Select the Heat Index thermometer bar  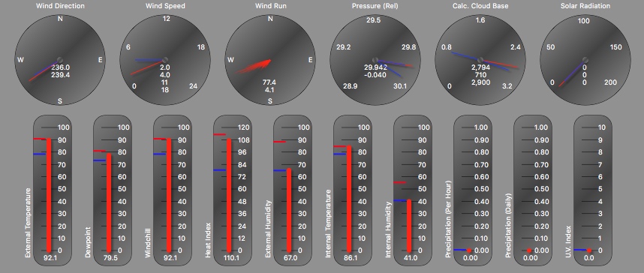(233, 190)
